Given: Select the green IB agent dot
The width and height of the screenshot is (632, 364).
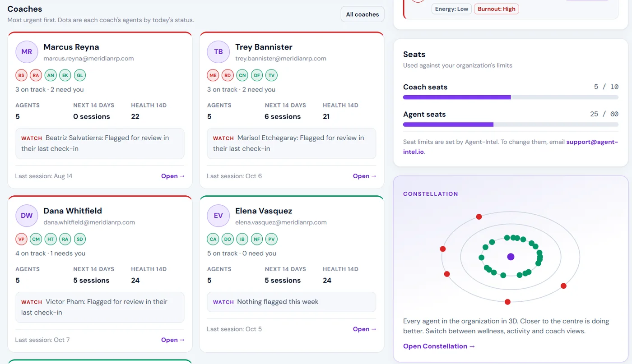Looking at the screenshot, I should pos(242,239).
